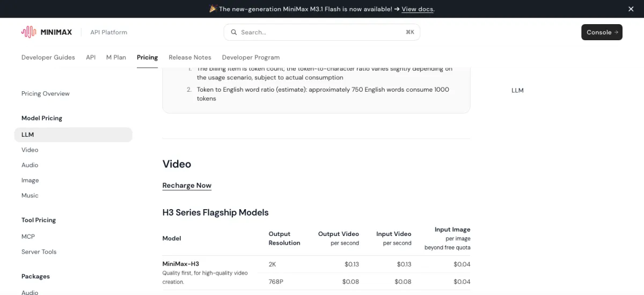
Task: Click the Output Resolution column header
Action: coord(284,238)
